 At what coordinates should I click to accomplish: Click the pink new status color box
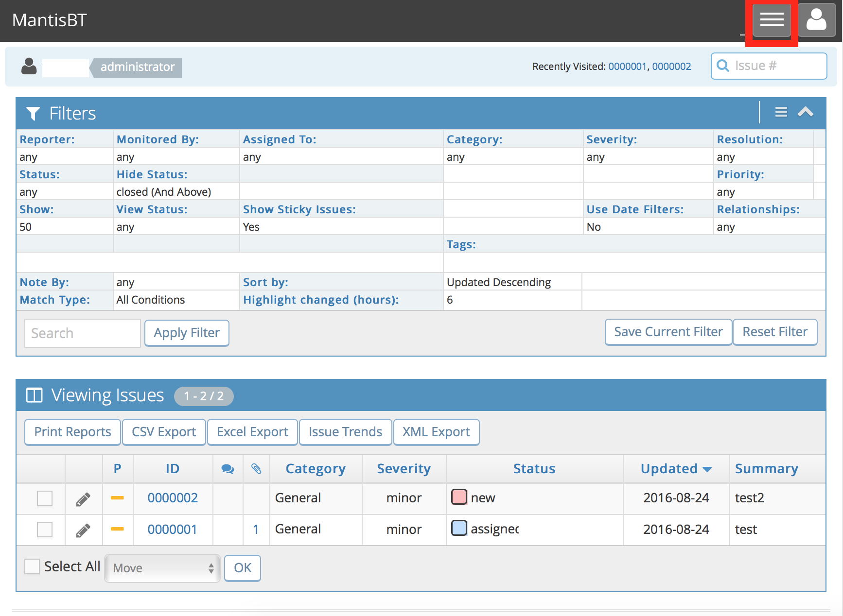coord(459,497)
